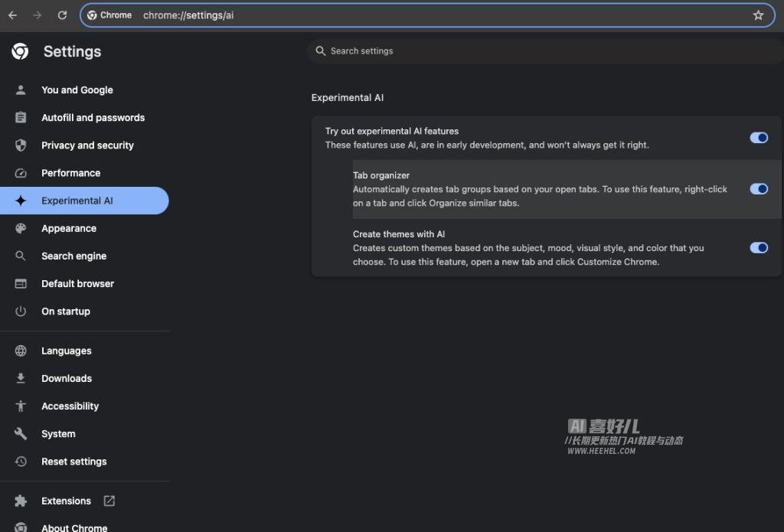The image size is (784, 532).
Task: Click the history clock icon for Reset settings
Action: pos(21,462)
